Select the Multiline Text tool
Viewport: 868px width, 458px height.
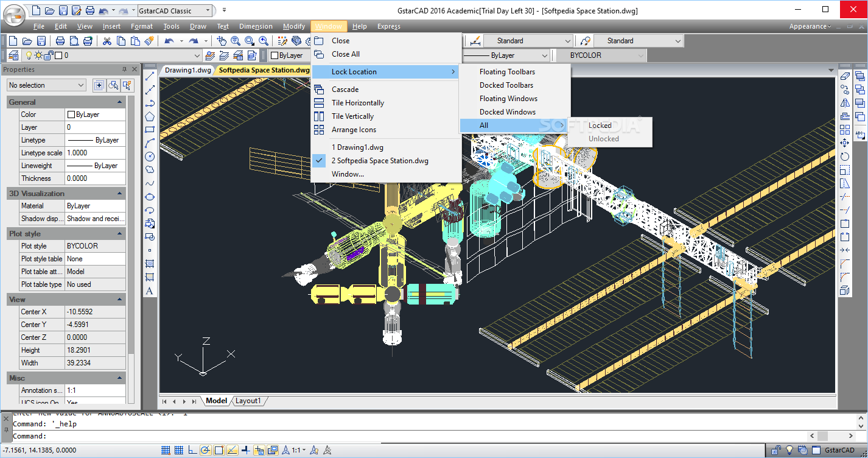[x=150, y=291]
